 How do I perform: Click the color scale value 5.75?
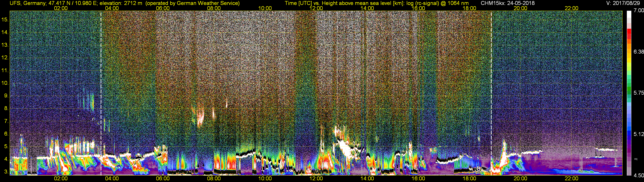tap(638, 93)
